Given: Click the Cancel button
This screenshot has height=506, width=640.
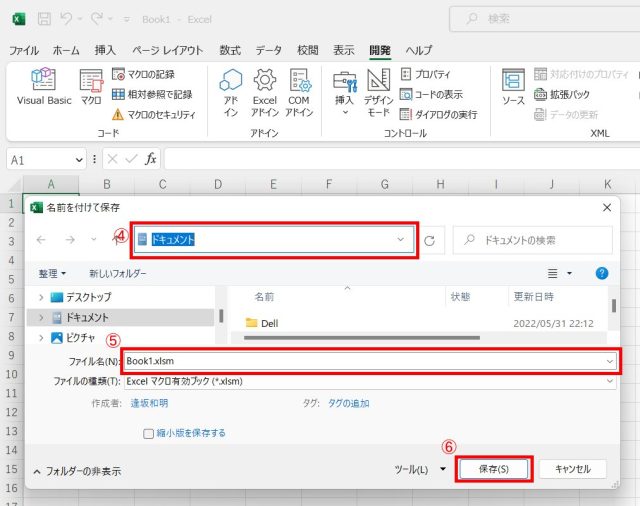Looking at the screenshot, I should pos(573,469).
